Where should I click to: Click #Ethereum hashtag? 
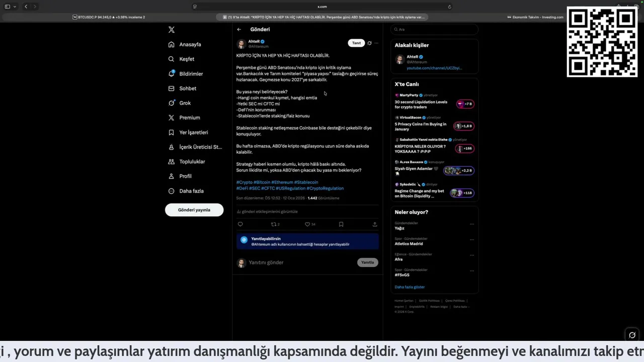[x=282, y=183]
